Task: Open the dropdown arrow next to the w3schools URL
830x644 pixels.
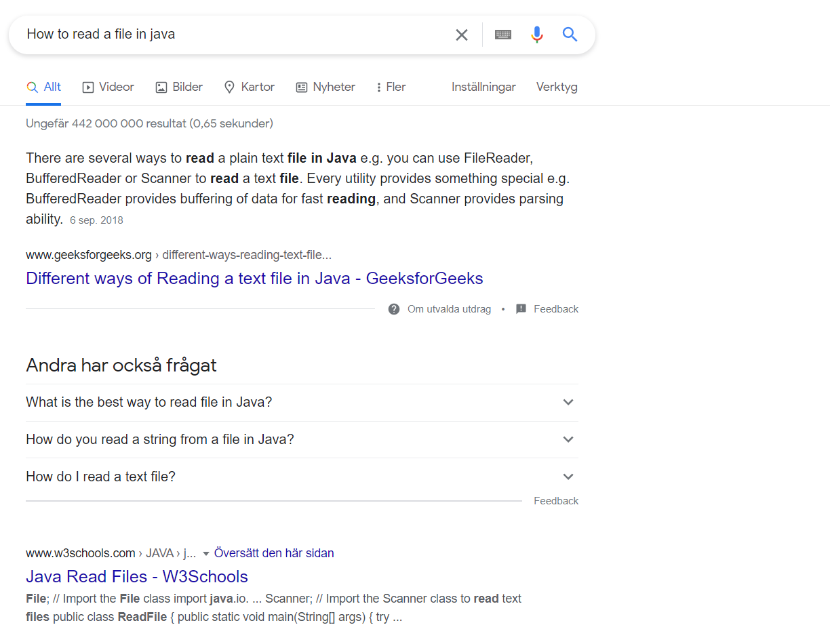Action: 206,554
